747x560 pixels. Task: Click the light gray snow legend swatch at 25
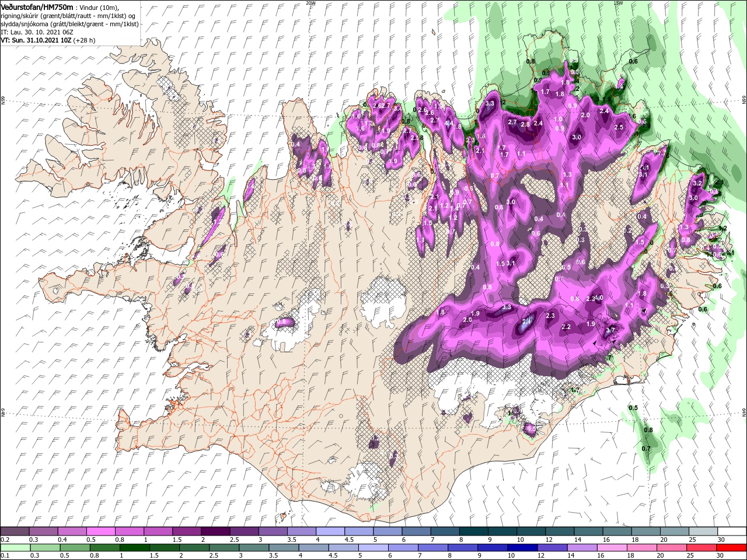pyautogui.click(x=703, y=531)
